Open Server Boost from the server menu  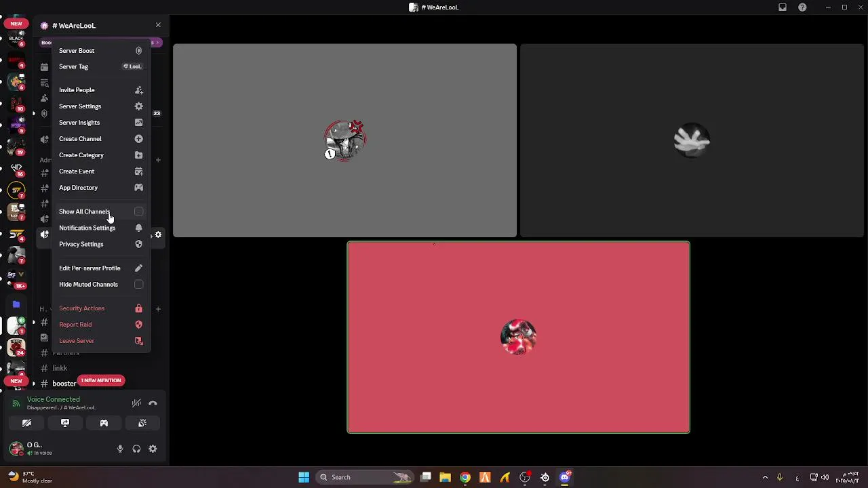coord(100,51)
